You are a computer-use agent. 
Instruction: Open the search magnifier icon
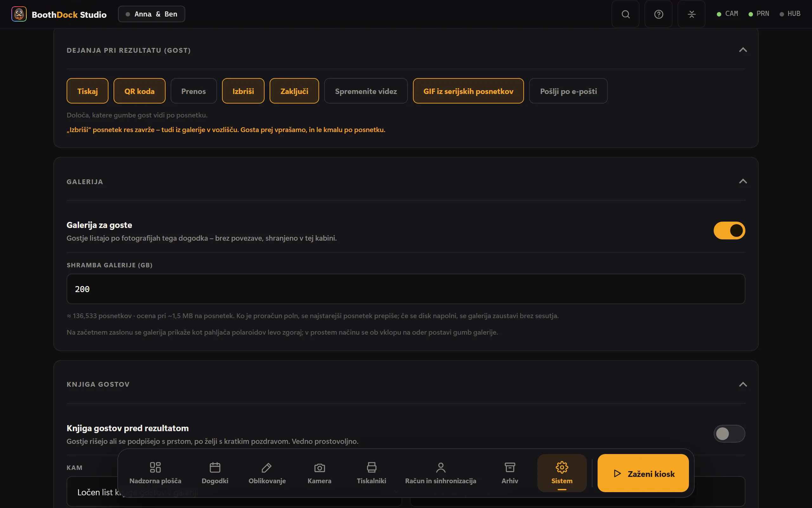[625, 14]
